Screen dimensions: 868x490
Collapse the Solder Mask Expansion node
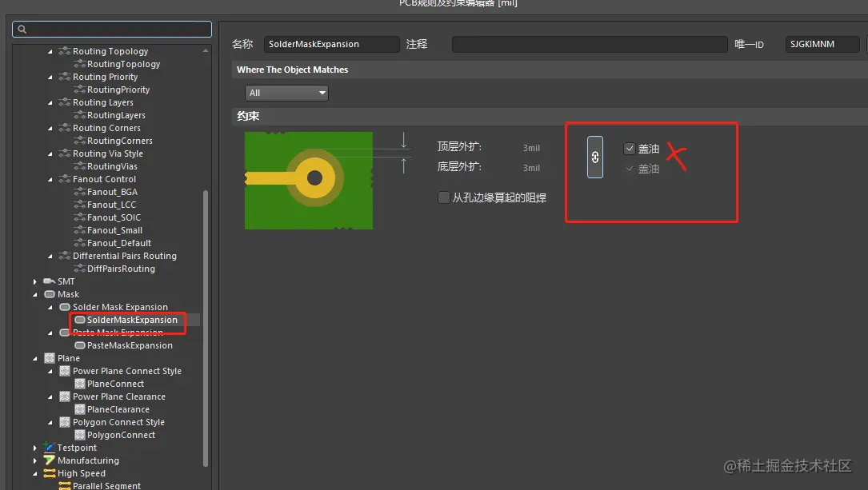(x=50, y=307)
